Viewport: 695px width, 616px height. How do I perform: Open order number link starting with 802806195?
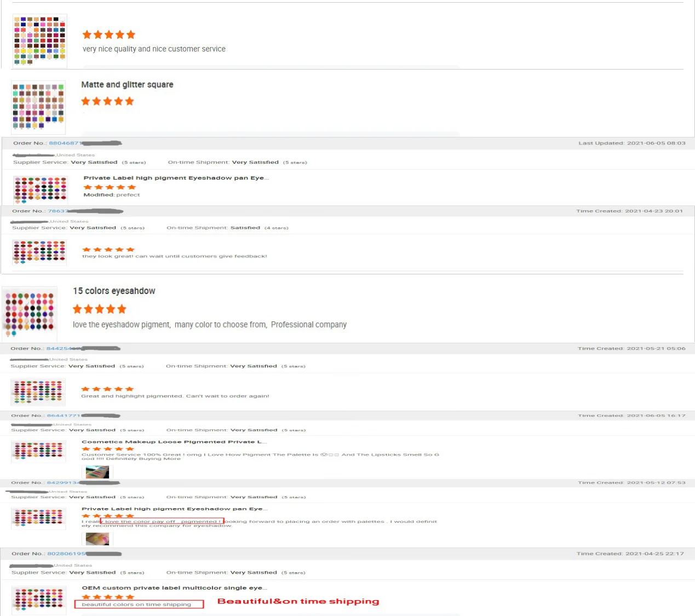(66, 554)
